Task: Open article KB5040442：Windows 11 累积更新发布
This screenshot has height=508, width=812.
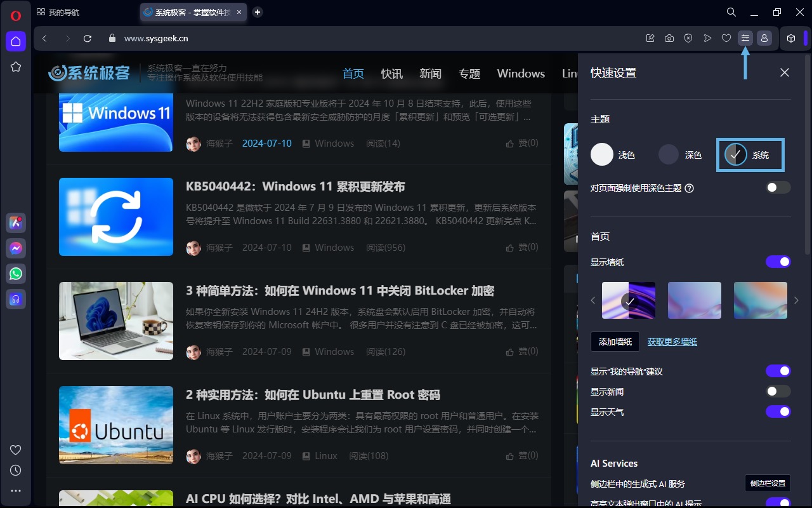Action: click(x=296, y=187)
